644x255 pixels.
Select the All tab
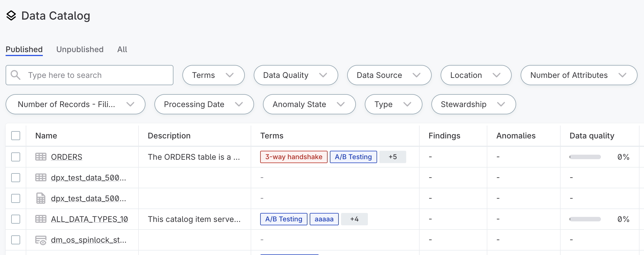[x=122, y=49]
